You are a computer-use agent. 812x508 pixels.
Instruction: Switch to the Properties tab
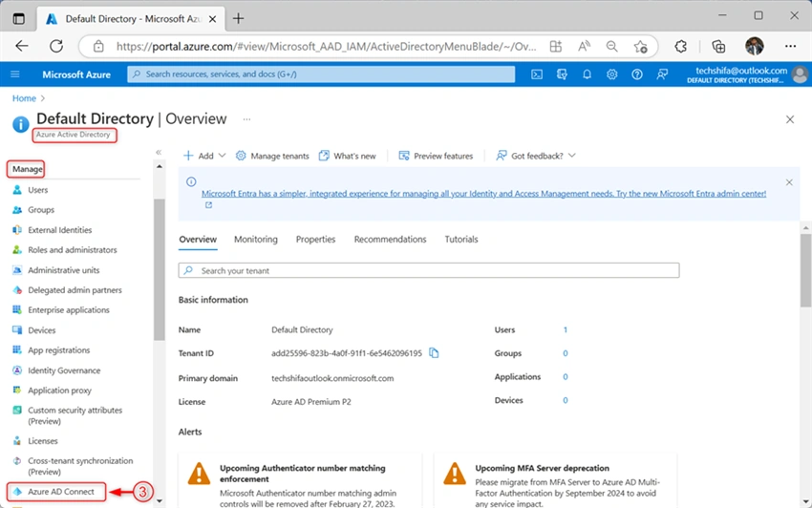pyautogui.click(x=315, y=240)
